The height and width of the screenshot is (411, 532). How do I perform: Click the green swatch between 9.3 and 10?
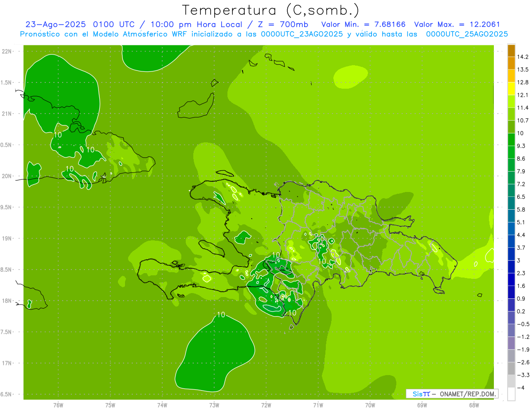pyautogui.click(x=511, y=139)
